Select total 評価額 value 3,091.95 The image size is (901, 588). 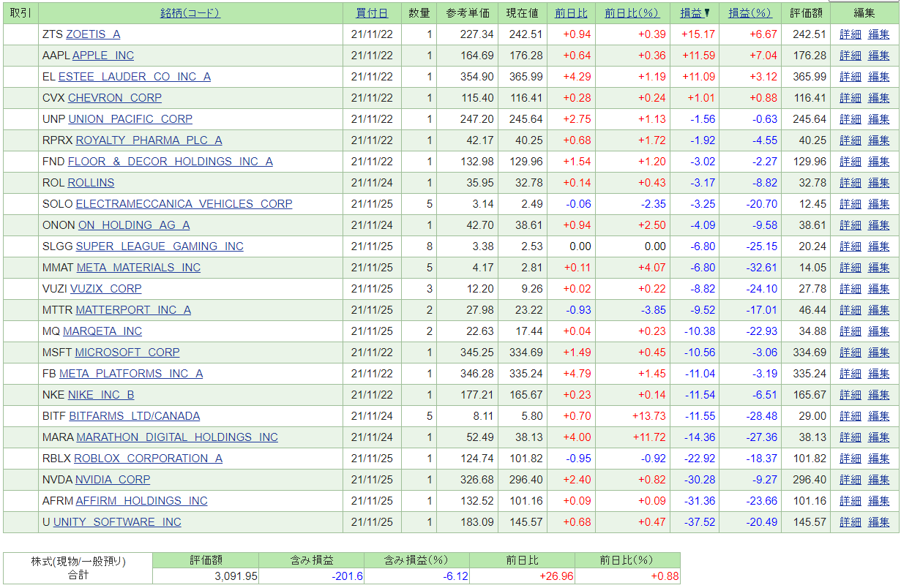tap(236, 576)
